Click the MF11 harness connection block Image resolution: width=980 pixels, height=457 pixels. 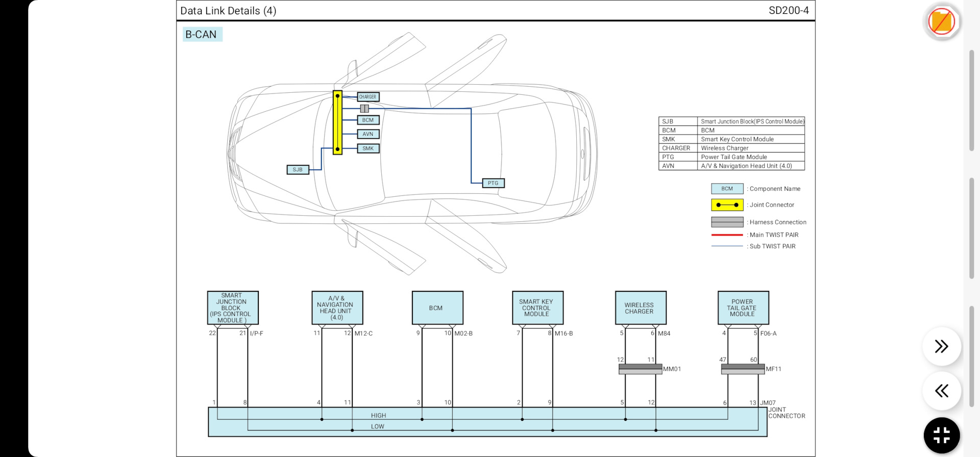743,369
